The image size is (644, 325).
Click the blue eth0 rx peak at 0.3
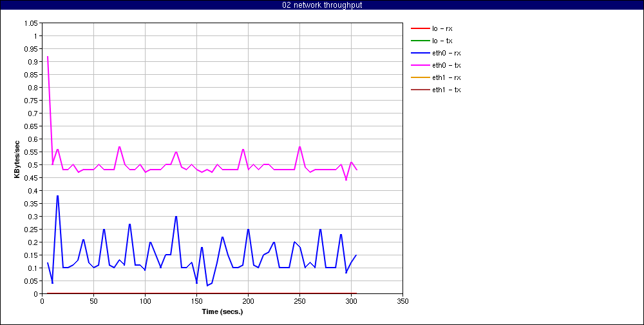[x=176, y=217]
